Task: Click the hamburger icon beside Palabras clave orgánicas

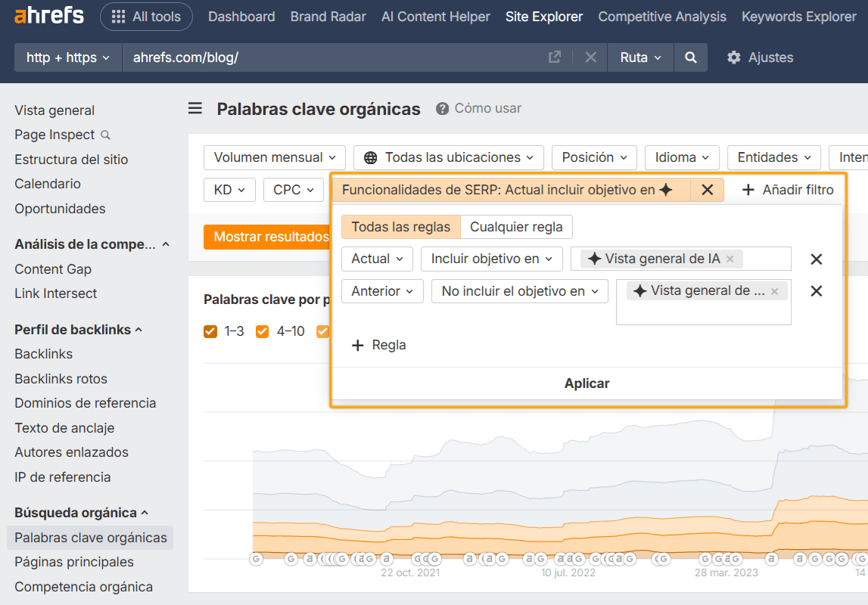Action: tap(194, 108)
